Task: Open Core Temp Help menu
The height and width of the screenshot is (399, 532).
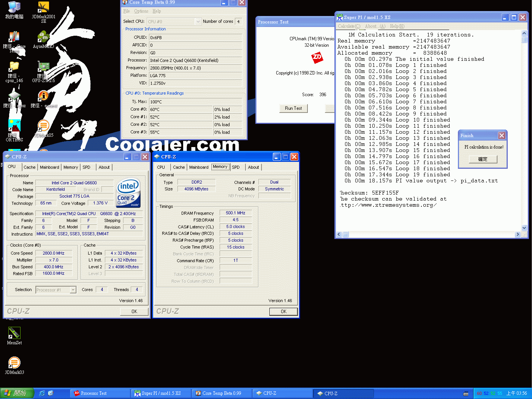Action: pyautogui.click(x=157, y=11)
